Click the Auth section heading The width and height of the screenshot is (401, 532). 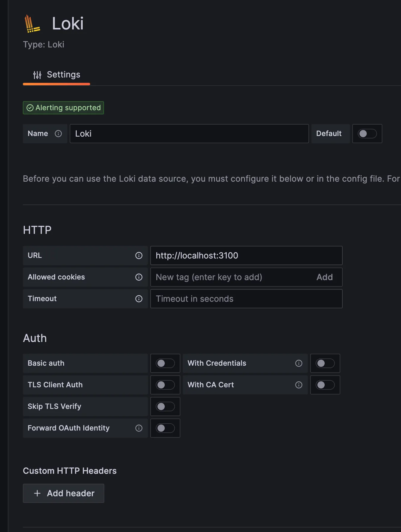click(x=35, y=338)
